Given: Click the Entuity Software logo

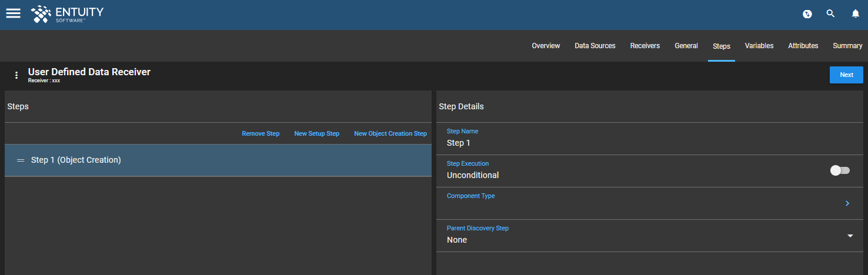Looking at the screenshot, I should tap(67, 14).
